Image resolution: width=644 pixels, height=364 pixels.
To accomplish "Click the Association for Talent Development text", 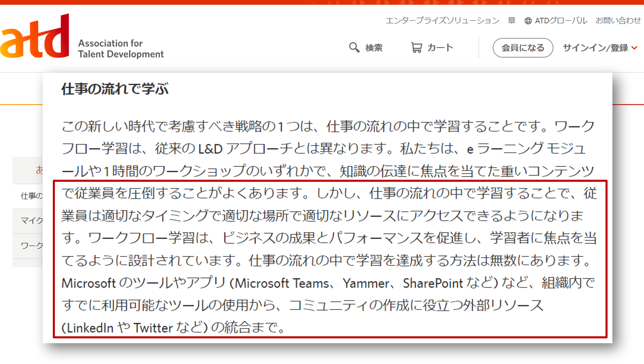I will point(121,48).
